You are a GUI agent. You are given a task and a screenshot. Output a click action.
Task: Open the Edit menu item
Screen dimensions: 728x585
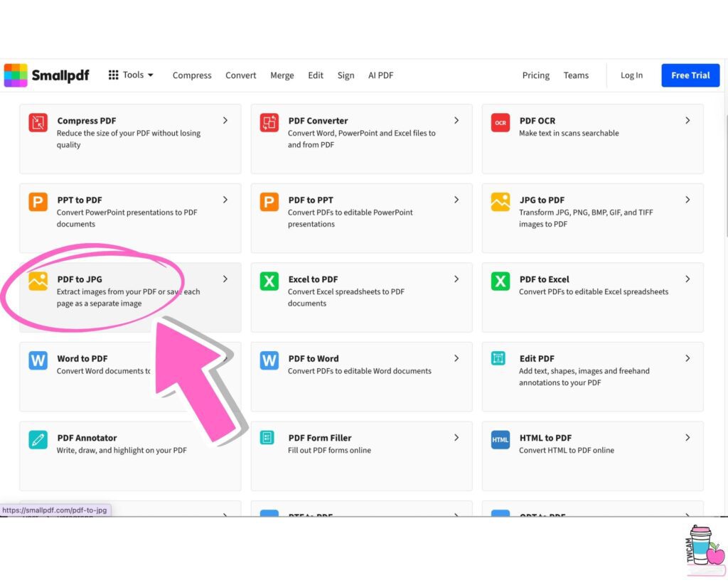tap(315, 75)
